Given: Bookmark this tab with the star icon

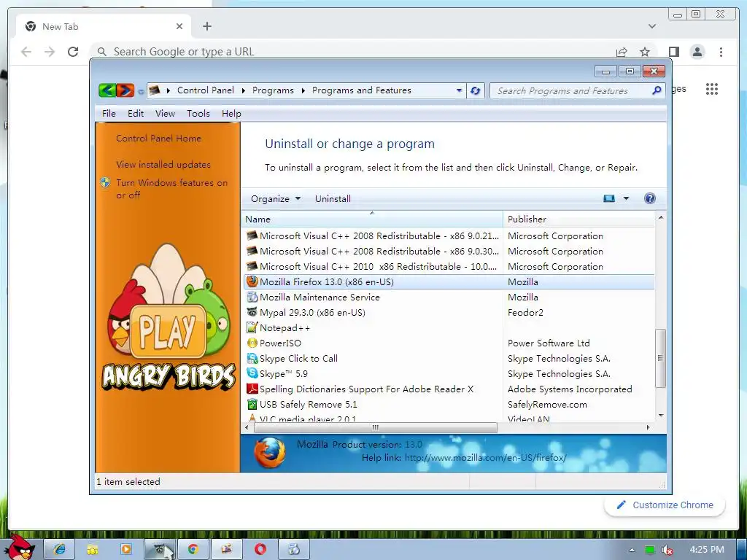Looking at the screenshot, I should click(645, 52).
